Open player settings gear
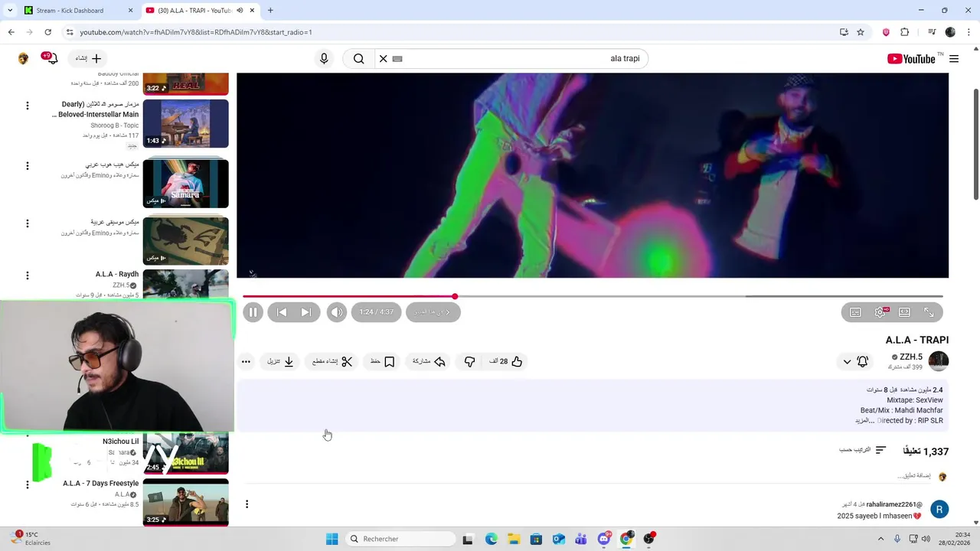 pos(880,312)
